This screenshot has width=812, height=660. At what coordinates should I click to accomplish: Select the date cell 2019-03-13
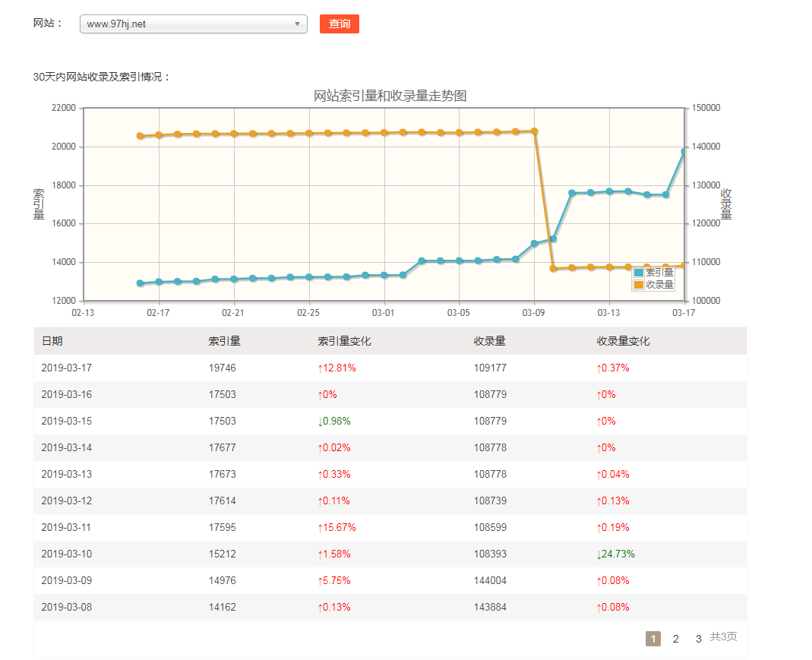pos(67,474)
